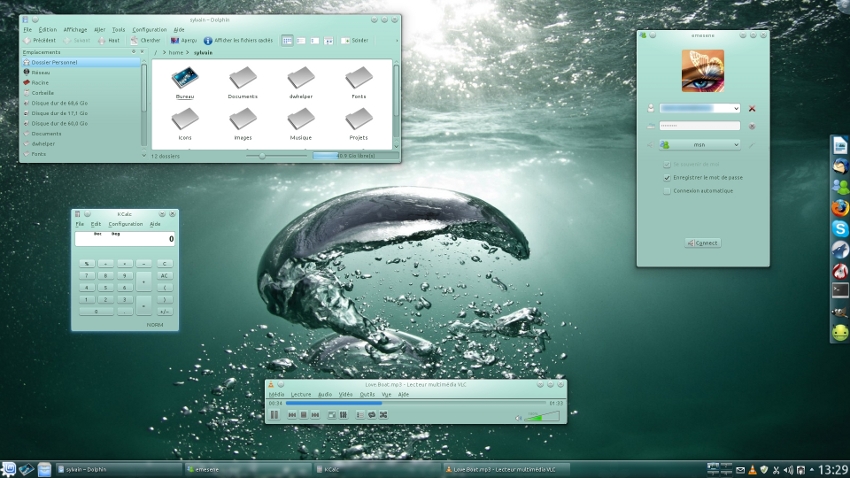This screenshot has width=850, height=478.
Task: Click the KCalc number 7 key
Action: coord(86,275)
